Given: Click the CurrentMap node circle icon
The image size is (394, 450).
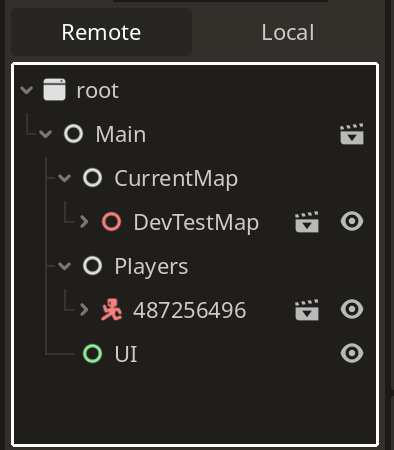Looking at the screenshot, I should (x=92, y=178).
